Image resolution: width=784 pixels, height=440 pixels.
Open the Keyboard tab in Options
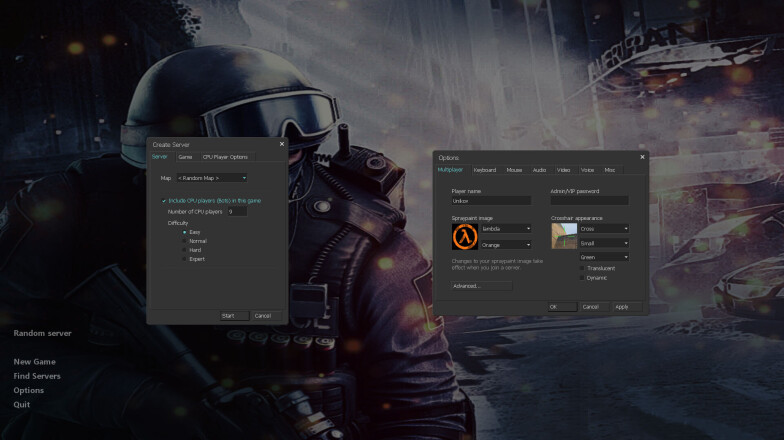[485, 170]
